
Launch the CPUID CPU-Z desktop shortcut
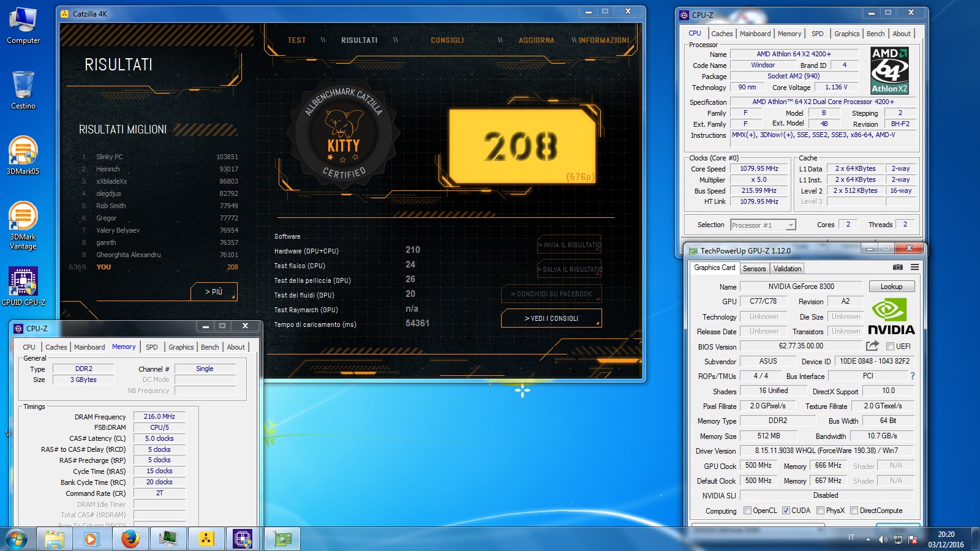click(23, 286)
